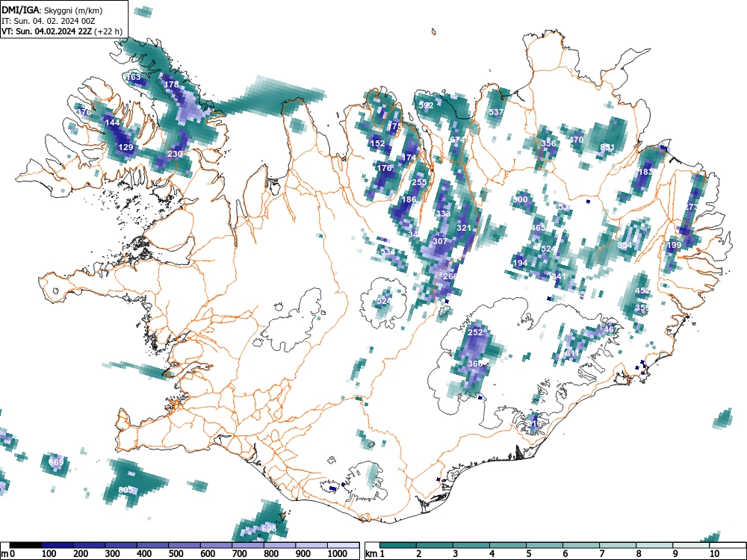
Task: Select the '129' visibility value
Action: pyautogui.click(x=125, y=147)
